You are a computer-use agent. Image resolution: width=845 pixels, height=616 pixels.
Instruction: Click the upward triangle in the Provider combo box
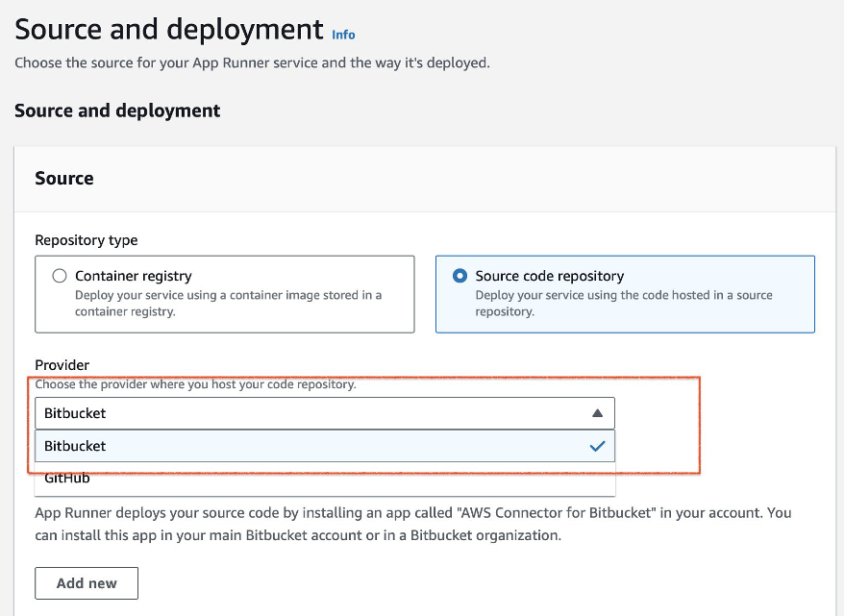pos(598,412)
